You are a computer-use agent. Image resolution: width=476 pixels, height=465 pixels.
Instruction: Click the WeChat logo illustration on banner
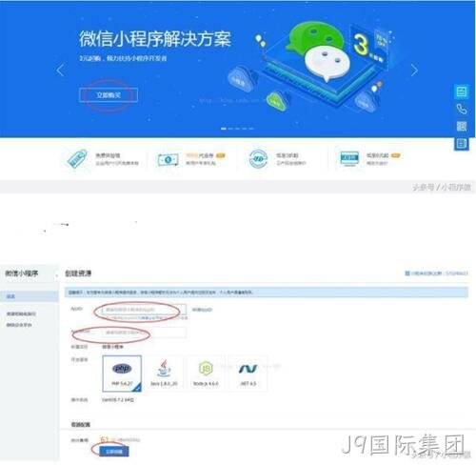(x=317, y=51)
